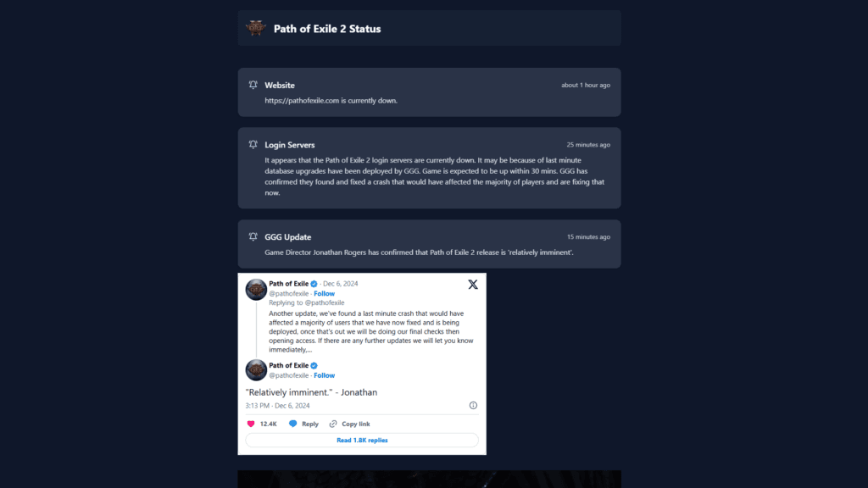Click the Path of Exile 2 Status logo

tap(254, 27)
